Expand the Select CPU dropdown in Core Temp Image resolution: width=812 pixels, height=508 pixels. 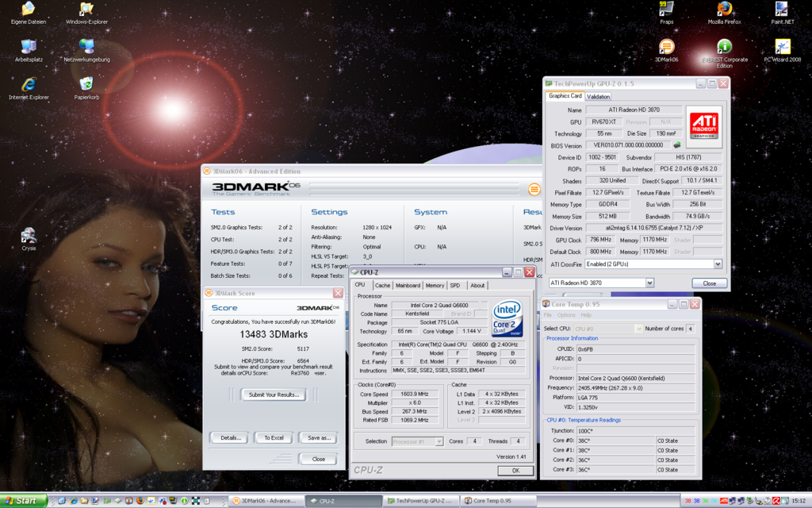pyautogui.click(x=638, y=329)
